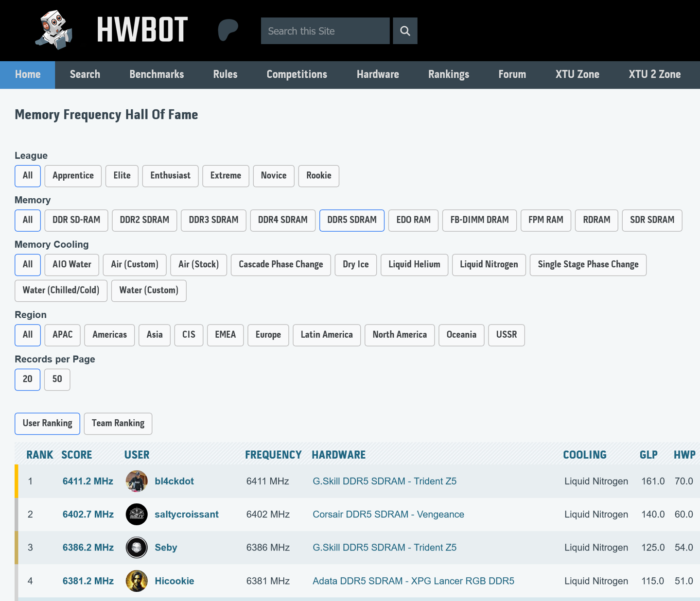Sort by the Frequency column header
Viewport: 700px width, 601px height.
tap(273, 455)
